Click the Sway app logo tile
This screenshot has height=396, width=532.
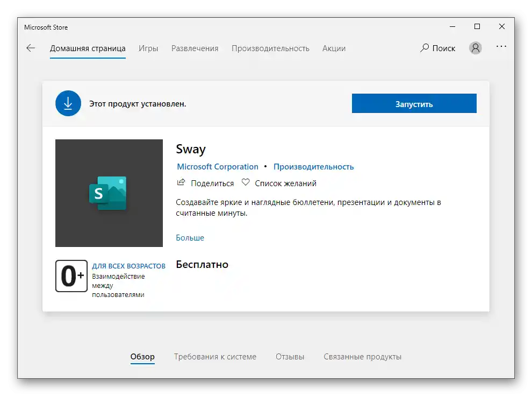[109, 193]
